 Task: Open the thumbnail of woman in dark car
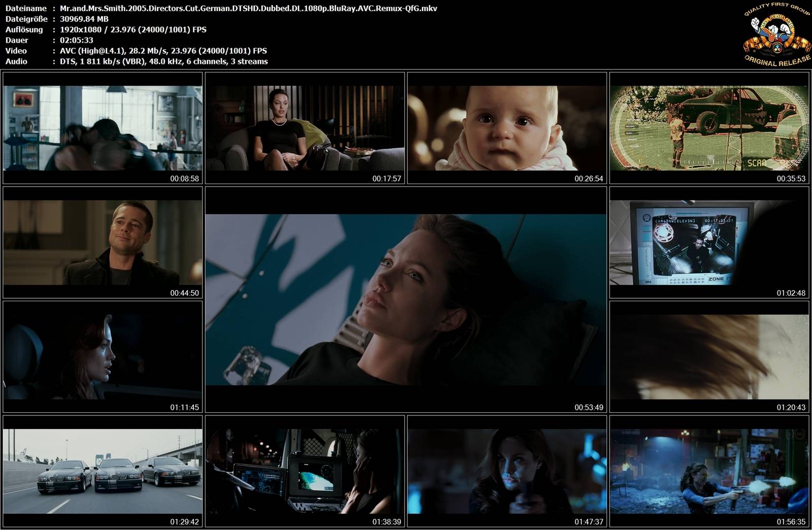click(103, 357)
